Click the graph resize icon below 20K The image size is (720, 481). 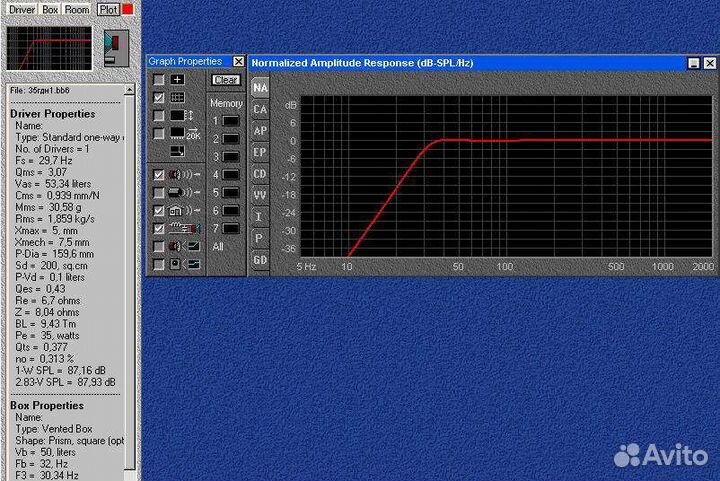(x=177, y=151)
